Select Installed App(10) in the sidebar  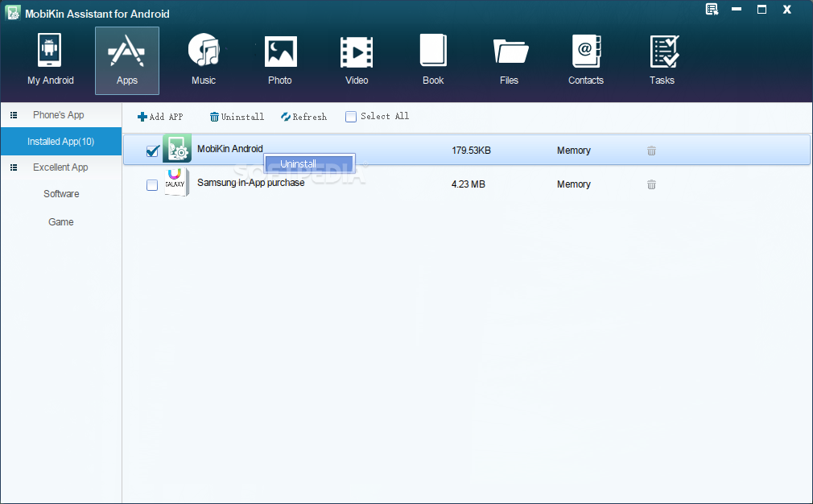tap(60, 142)
